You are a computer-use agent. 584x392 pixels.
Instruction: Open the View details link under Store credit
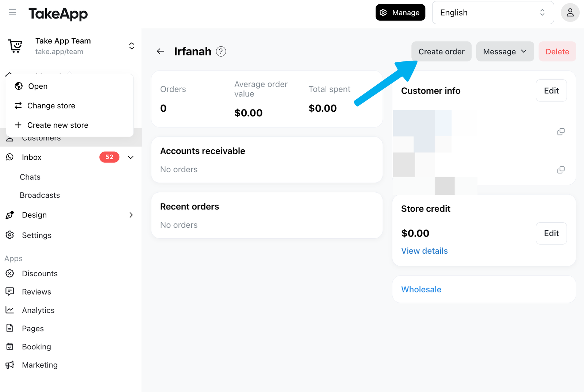click(424, 251)
